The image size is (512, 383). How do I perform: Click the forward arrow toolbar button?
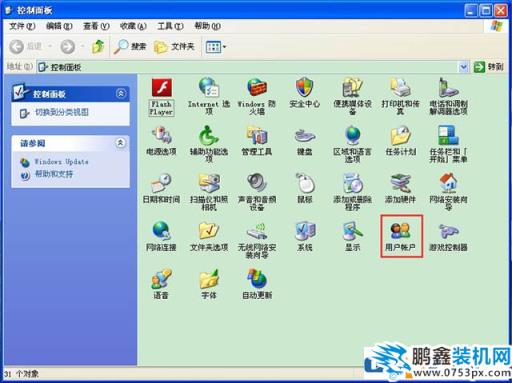(x=68, y=47)
